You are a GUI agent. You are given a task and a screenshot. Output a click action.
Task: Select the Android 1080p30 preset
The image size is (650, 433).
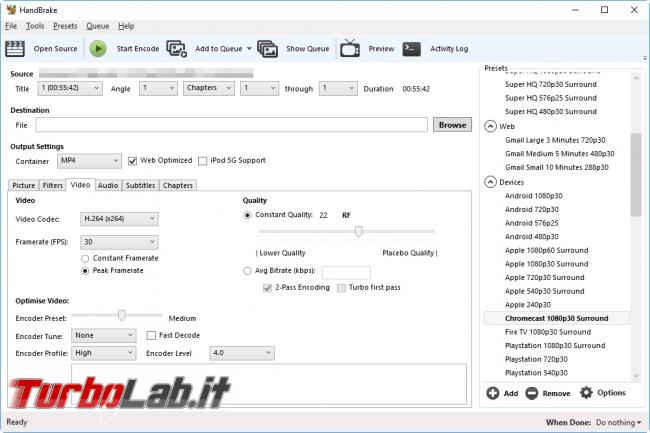point(534,196)
